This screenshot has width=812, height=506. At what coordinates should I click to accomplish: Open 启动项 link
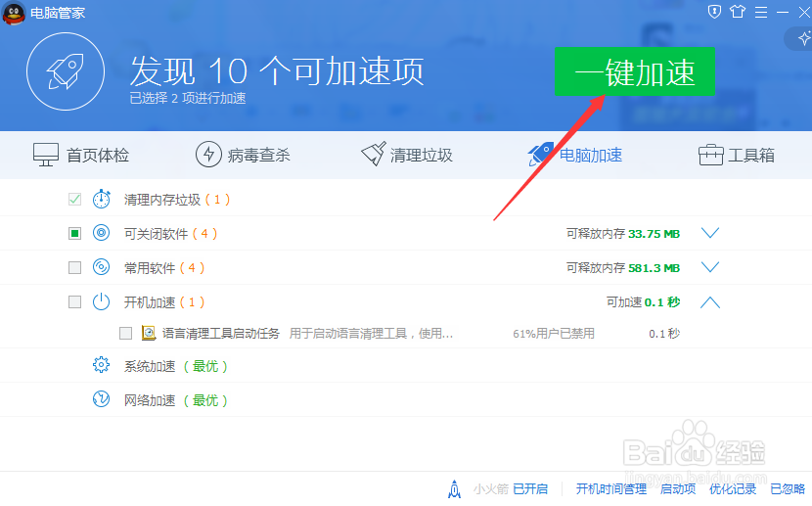click(678, 489)
